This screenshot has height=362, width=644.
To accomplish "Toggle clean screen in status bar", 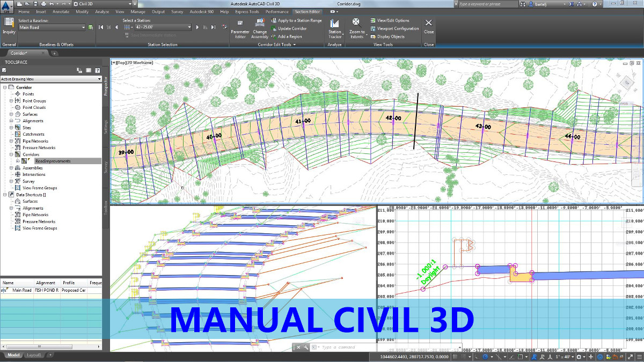I will [x=631, y=357].
